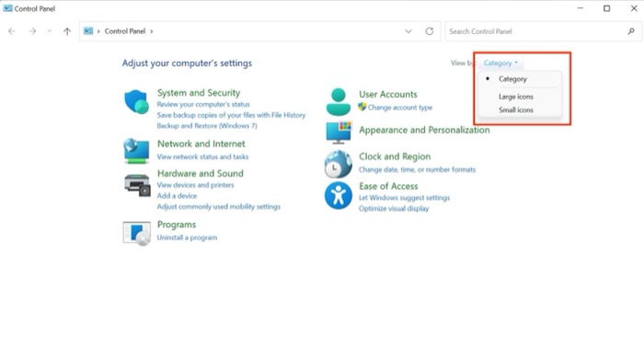
Task: Refresh the Control Panel address bar
Action: tap(430, 31)
